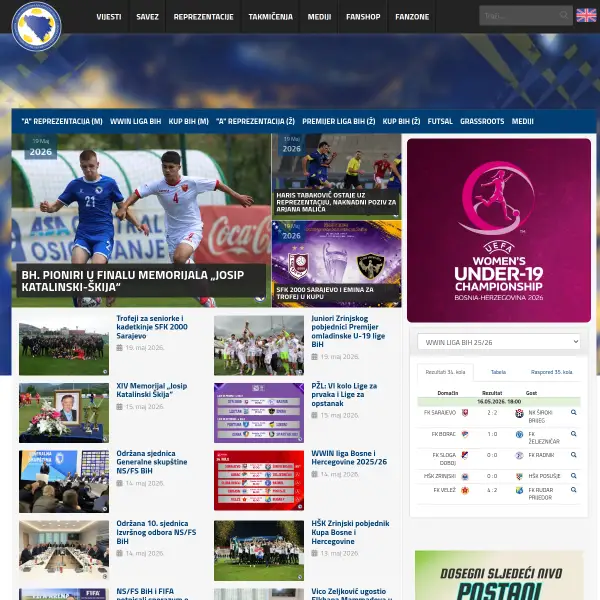
Task: Click the PŽL purple fixtures thumbnail
Action: point(259,413)
